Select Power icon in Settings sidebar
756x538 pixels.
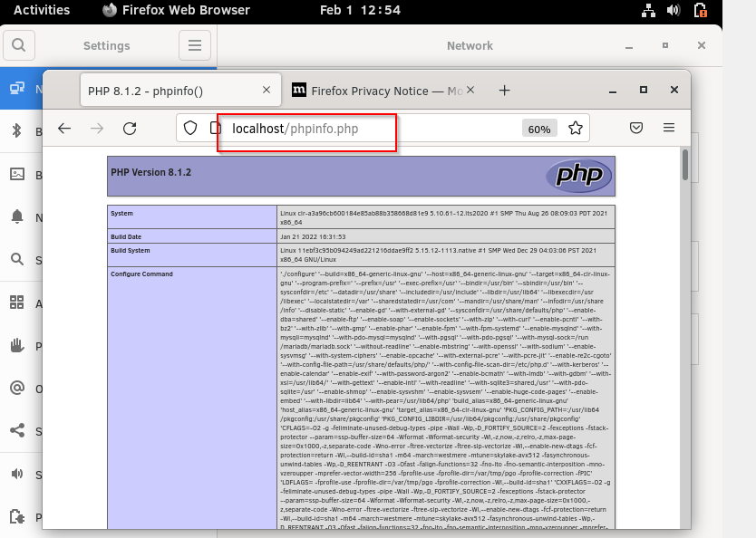(x=17, y=516)
